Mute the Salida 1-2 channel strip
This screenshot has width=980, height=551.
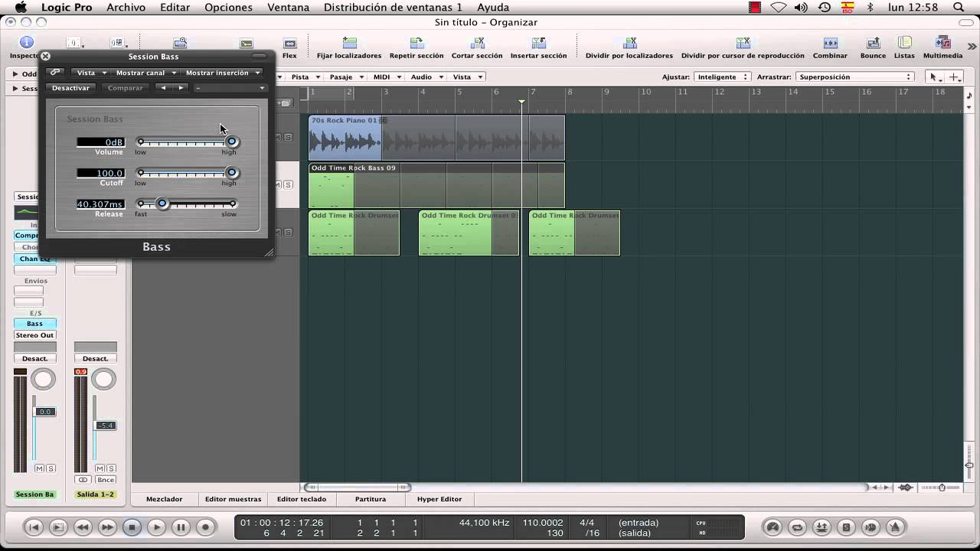point(100,468)
